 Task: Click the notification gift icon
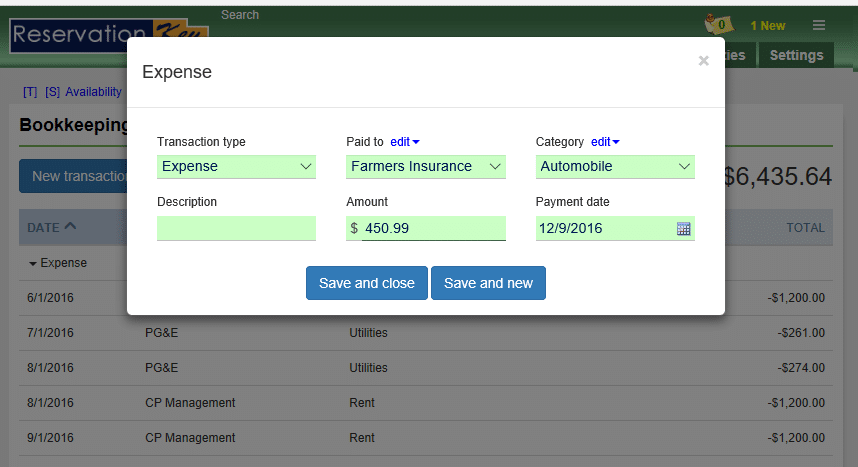click(716, 24)
